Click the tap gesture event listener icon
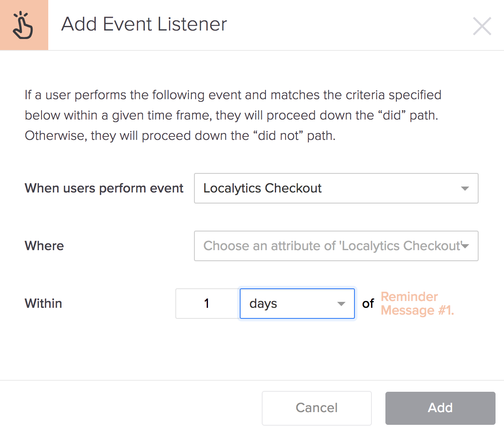Image resolution: width=504 pixels, height=435 pixels. point(23,25)
